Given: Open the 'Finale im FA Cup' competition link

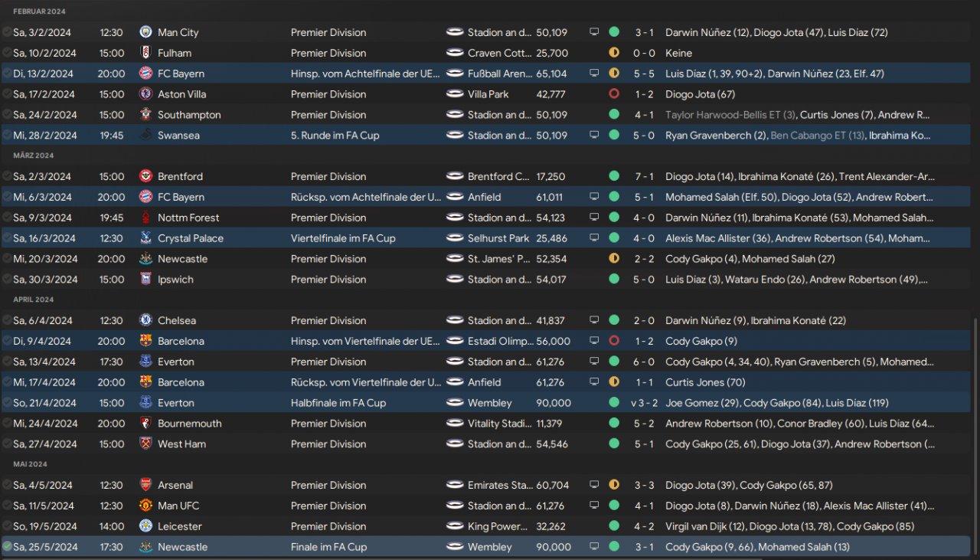Looking at the screenshot, I should [x=328, y=547].
